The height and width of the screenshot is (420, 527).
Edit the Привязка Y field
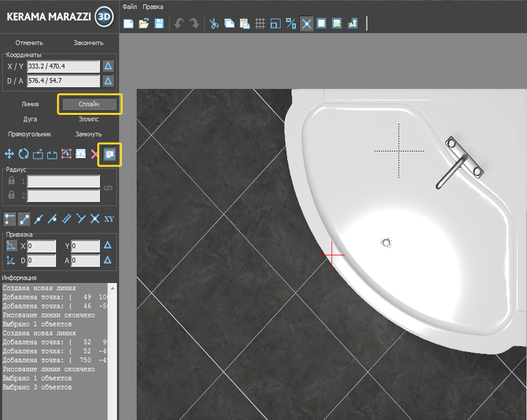85,246
